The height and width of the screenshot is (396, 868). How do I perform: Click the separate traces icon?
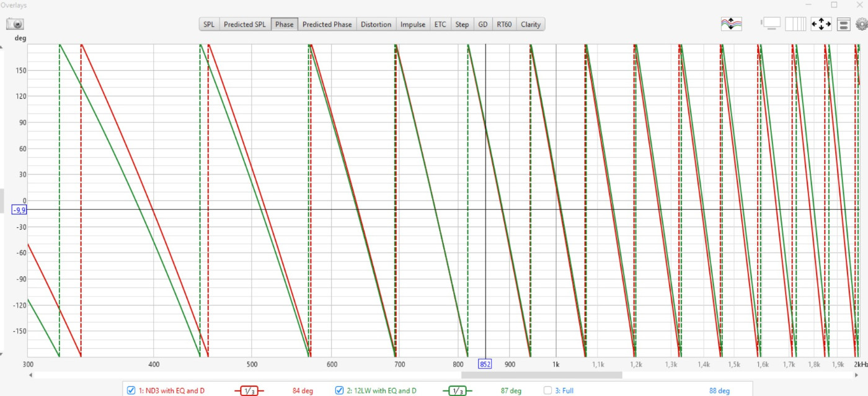[x=731, y=24]
